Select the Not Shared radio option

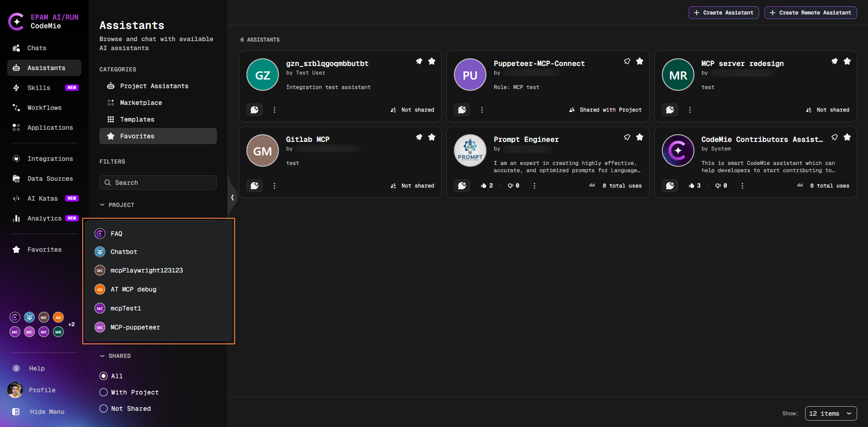(104, 408)
